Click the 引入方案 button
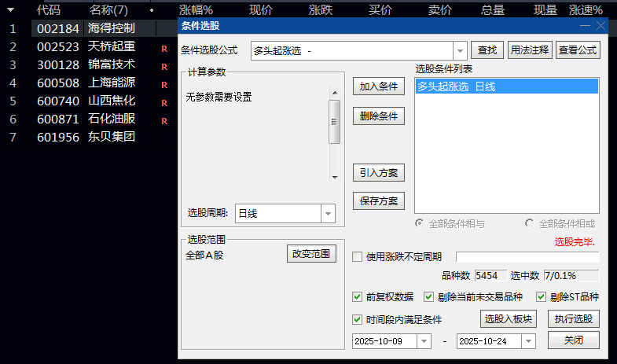Screen dimensions: 617x364 coord(379,173)
